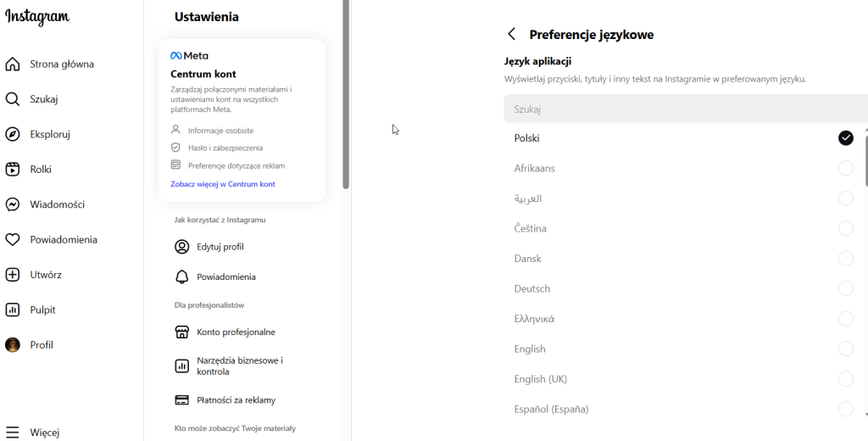The image size is (868, 441).
Task: Click the Powiadomienia heart icon
Action: tap(13, 240)
